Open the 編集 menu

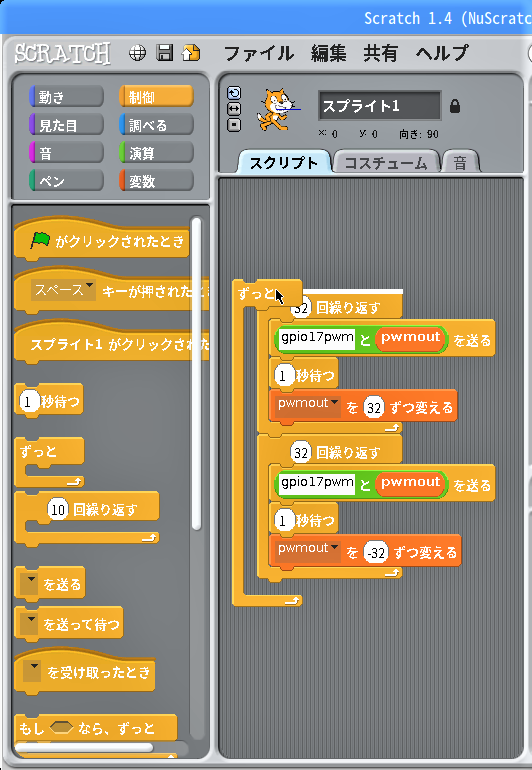(328, 53)
